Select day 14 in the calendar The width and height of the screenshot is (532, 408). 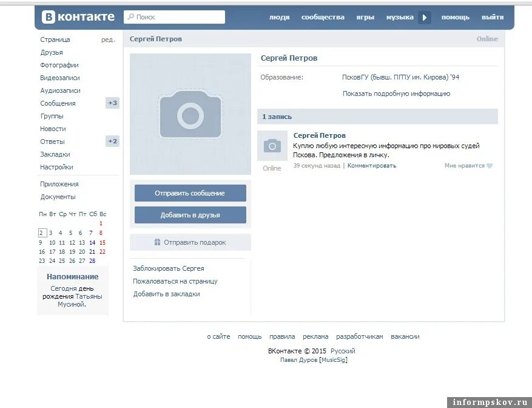92,243
